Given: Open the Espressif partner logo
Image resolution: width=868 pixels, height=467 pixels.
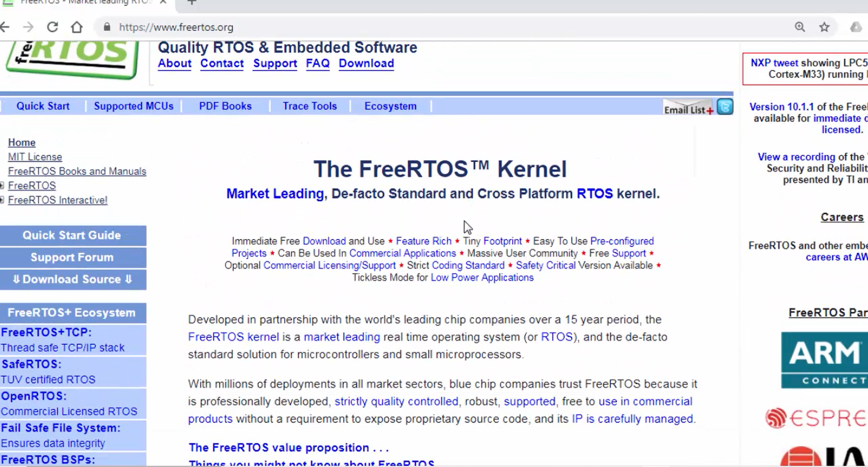Looking at the screenshot, I should pos(816,418).
